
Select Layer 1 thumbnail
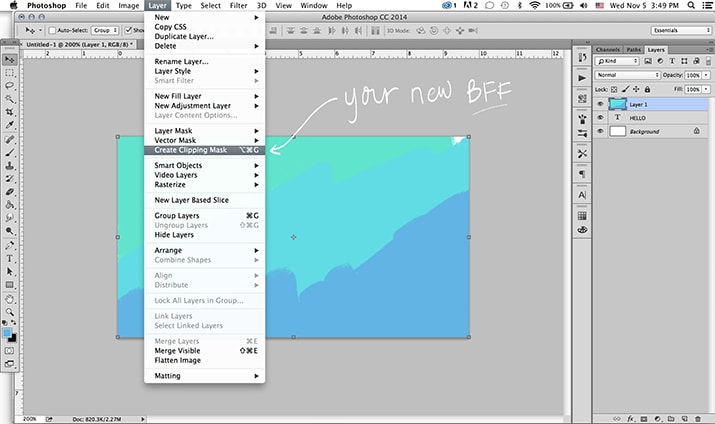pos(617,104)
